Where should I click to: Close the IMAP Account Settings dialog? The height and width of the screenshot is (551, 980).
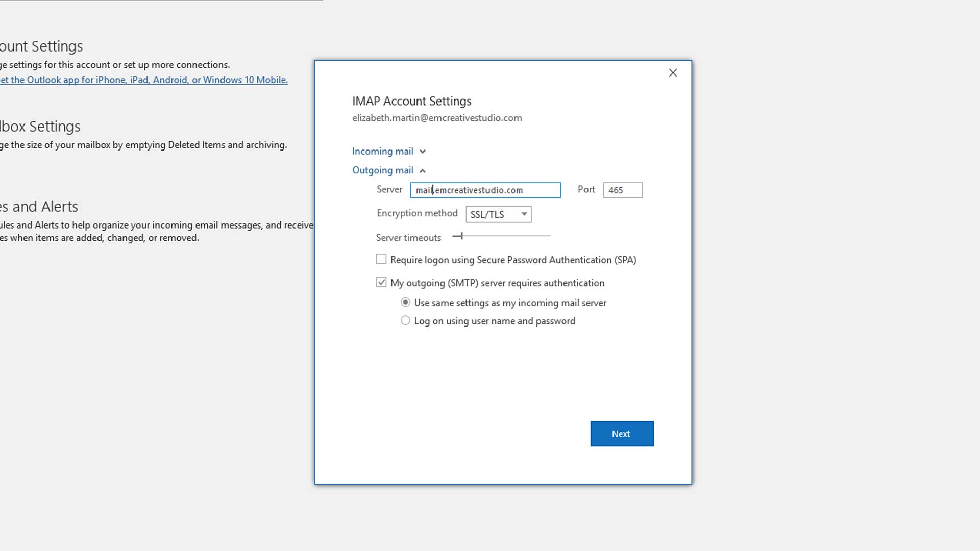(x=673, y=73)
